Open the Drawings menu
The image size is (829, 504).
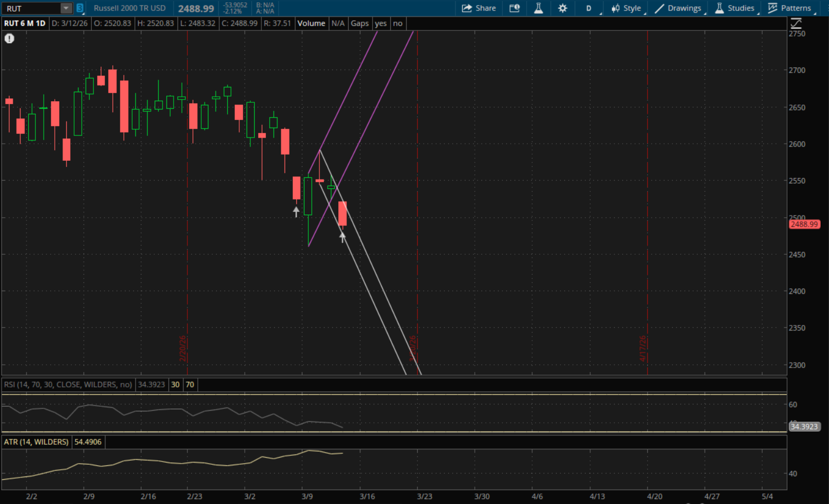(679, 8)
